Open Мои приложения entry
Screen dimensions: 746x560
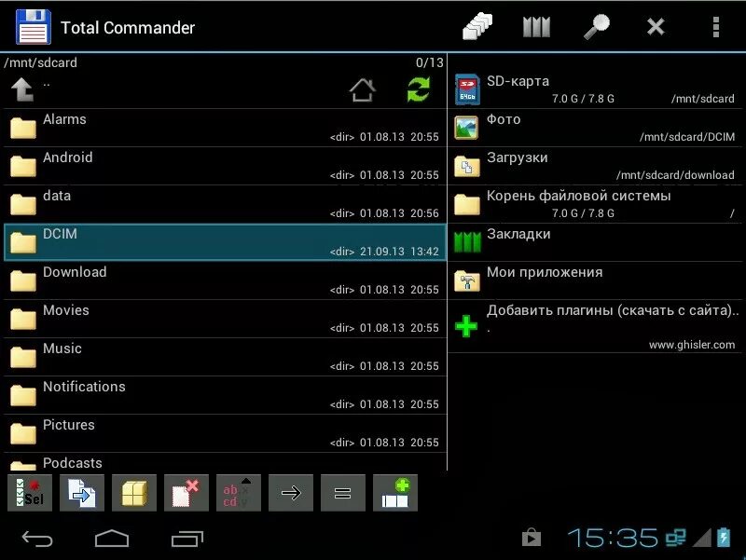(595, 280)
